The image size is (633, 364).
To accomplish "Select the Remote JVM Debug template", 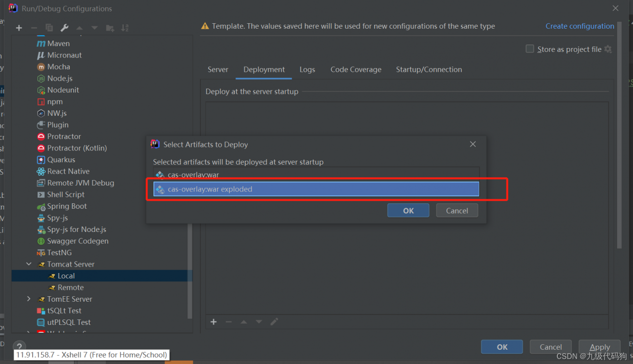I will point(81,183).
